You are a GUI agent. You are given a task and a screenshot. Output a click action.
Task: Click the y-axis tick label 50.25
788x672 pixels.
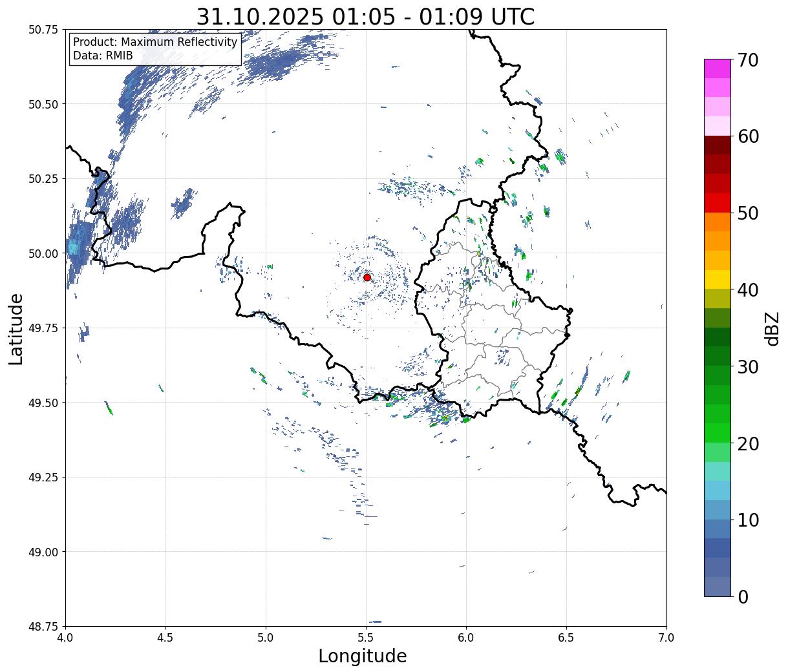43,179
